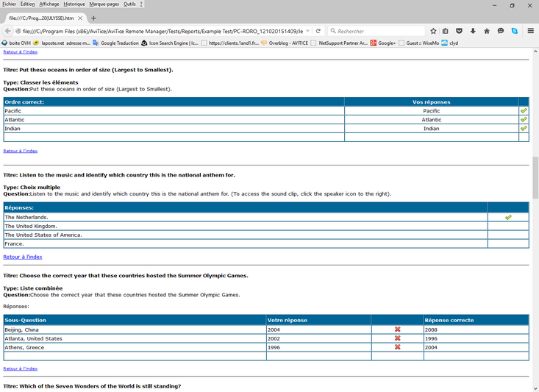Save page to Pocket icon

pos(459,31)
